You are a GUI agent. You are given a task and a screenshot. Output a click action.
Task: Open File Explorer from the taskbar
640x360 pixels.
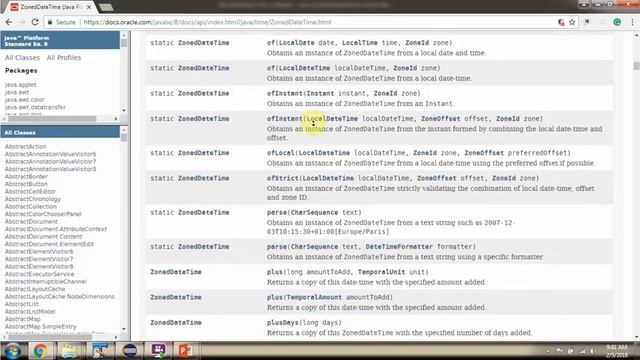click(70, 351)
